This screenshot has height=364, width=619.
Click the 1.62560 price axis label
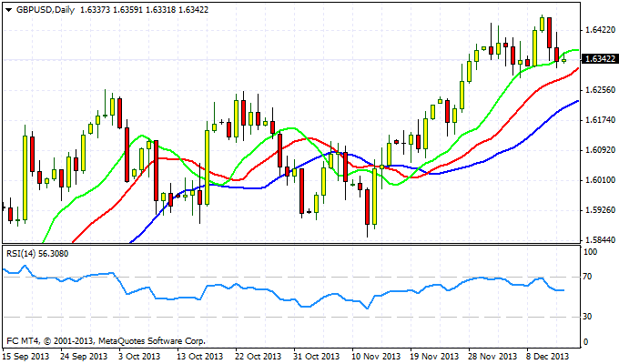coord(601,90)
